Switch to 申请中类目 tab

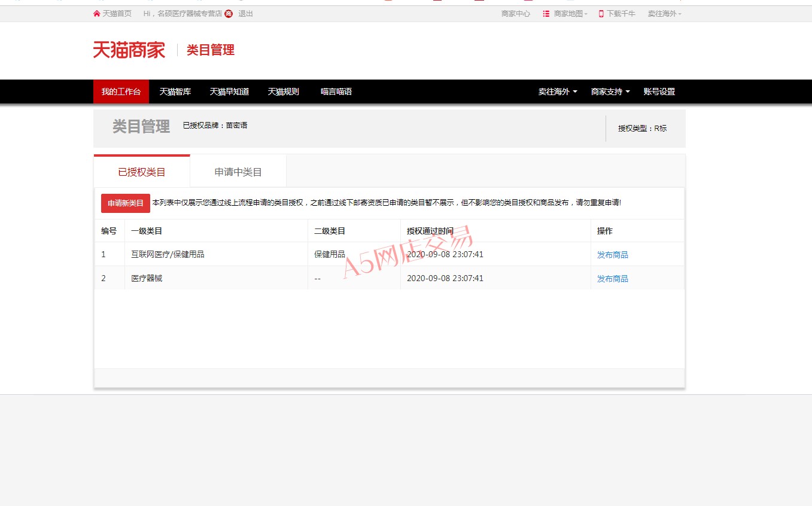click(238, 172)
